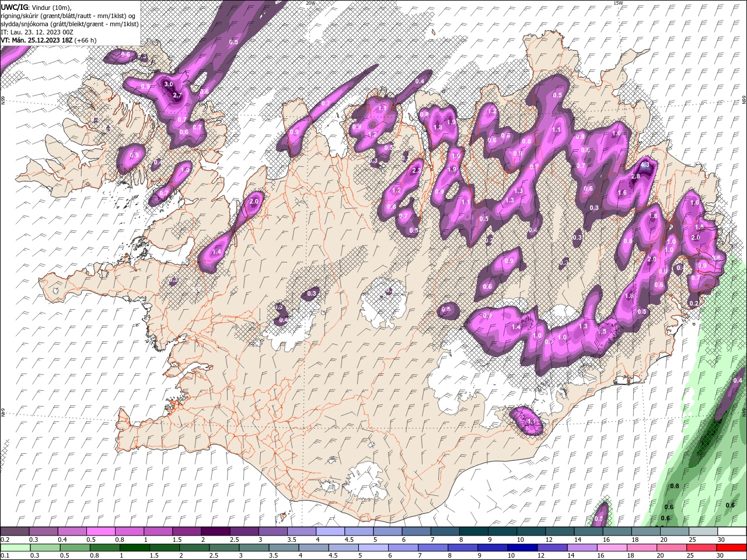
Task: Click the 20W longitude label at top
Action: click(x=310, y=3)
